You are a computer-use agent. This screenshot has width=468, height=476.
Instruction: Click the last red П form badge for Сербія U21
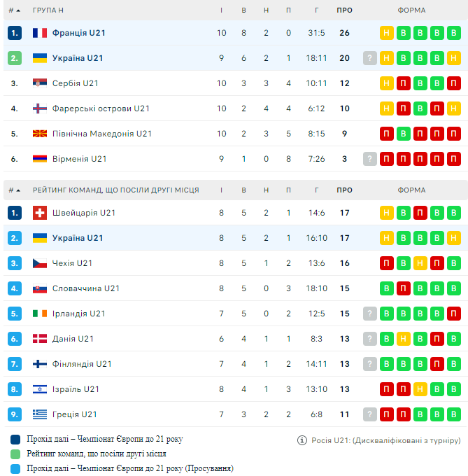pyautogui.click(x=454, y=83)
